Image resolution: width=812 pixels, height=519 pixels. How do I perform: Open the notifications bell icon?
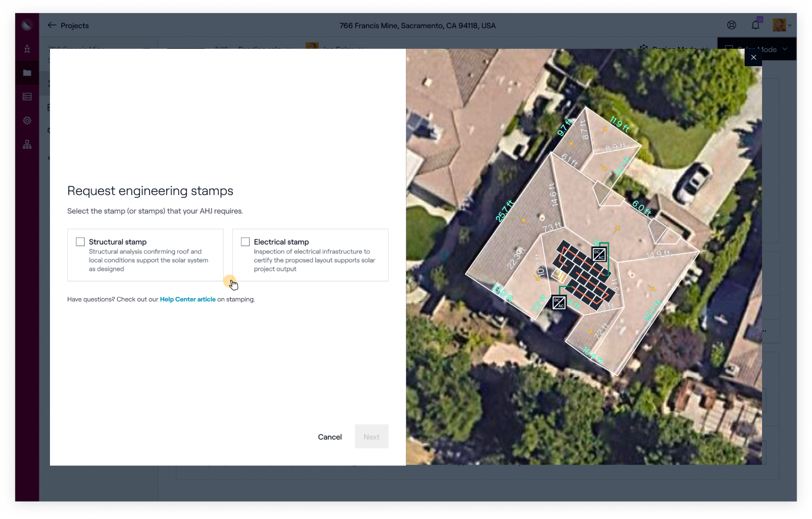(x=755, y=25)
